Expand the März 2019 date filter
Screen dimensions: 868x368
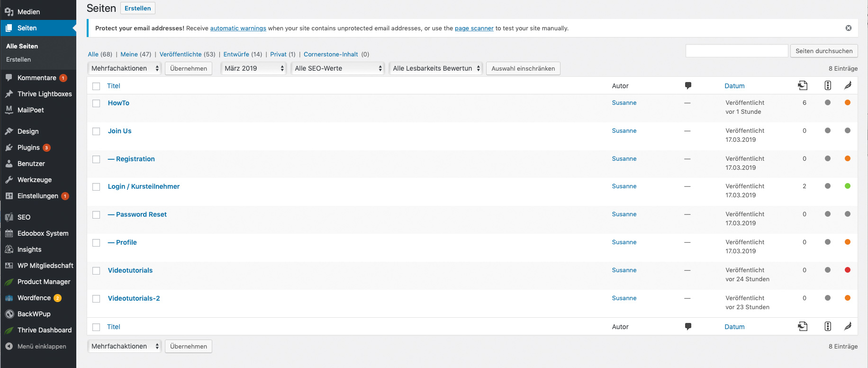[x=253, y=68]
